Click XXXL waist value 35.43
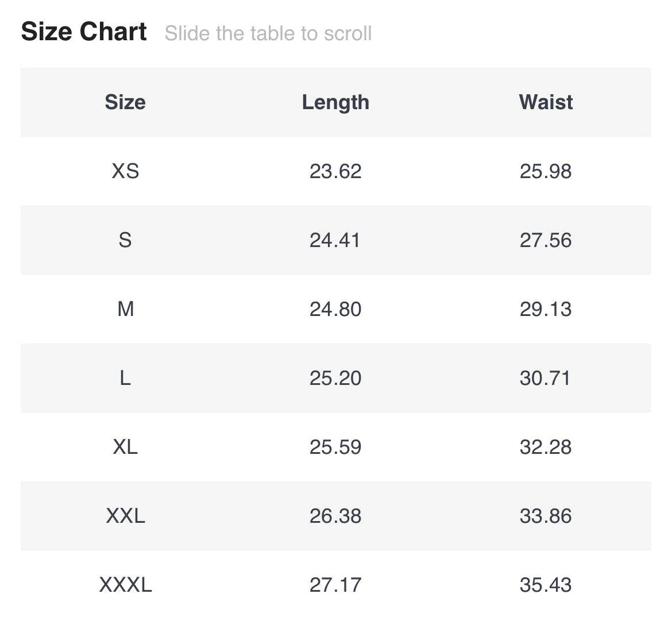This screenshot has width=672, height=640. coord(546,585)
